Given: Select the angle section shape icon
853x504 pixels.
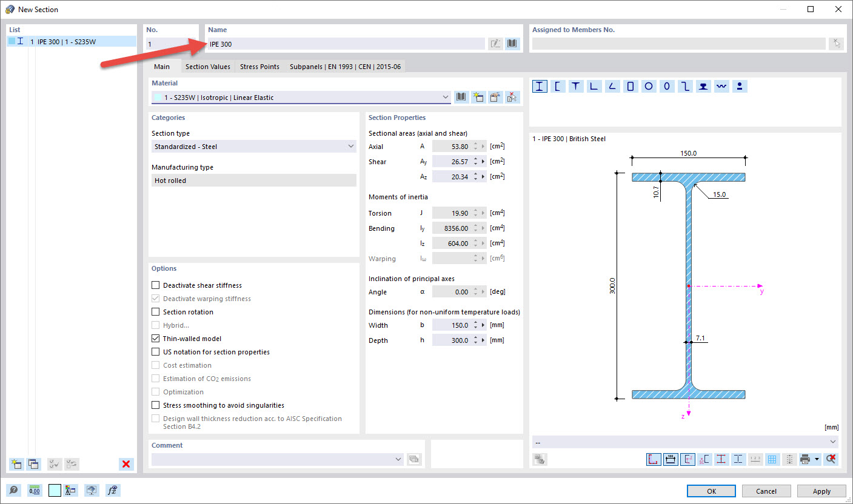Looking at the screenshot, I should pyautogui.click(x=594, y=86).
